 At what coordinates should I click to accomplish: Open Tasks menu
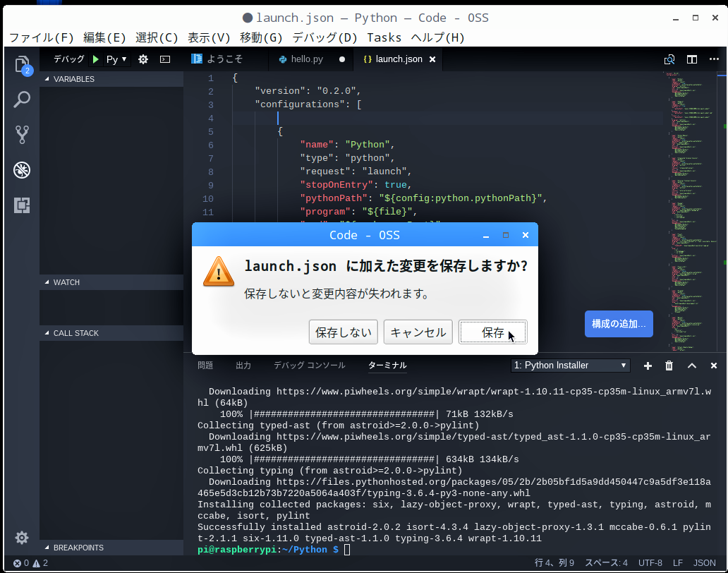point(384,37)
